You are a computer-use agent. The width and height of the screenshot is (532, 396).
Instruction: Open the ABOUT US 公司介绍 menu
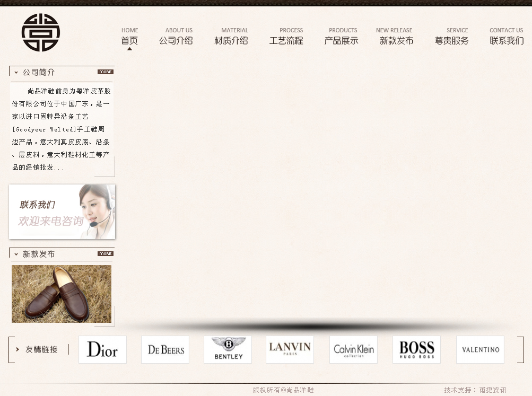[176, 37]
